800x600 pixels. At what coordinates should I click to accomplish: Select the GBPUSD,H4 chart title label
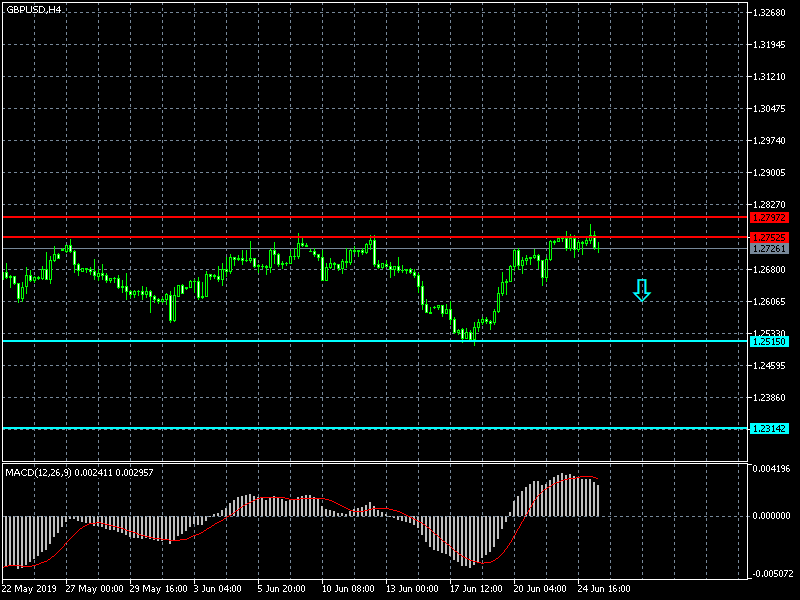(x=32, y=8)
